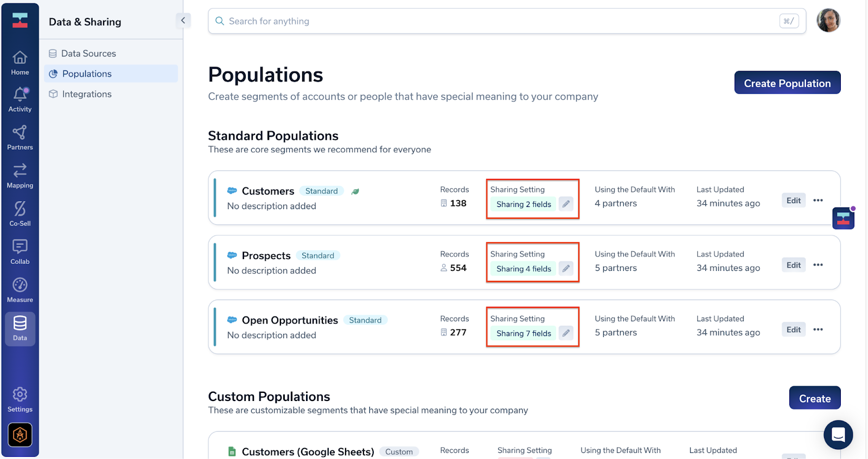Select Integrations in the side menu
The image size is (868, 459).
[87, 94]
